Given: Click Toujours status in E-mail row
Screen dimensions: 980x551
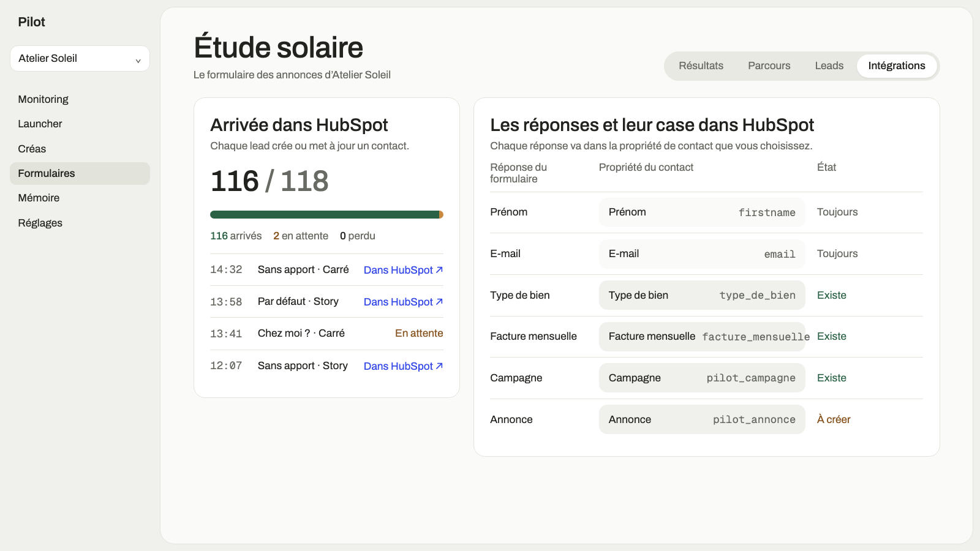Looking at the screenshot, I should [x=837, y=253].
